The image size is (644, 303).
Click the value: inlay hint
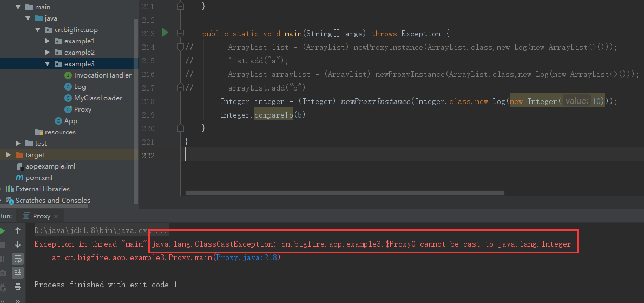coord(577,101)
